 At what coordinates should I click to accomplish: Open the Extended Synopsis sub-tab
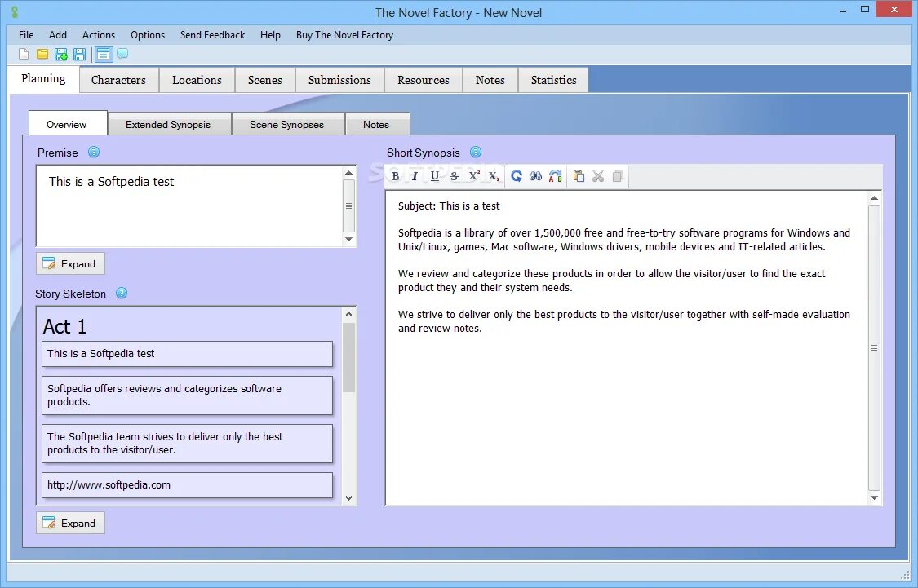point(168,125)
